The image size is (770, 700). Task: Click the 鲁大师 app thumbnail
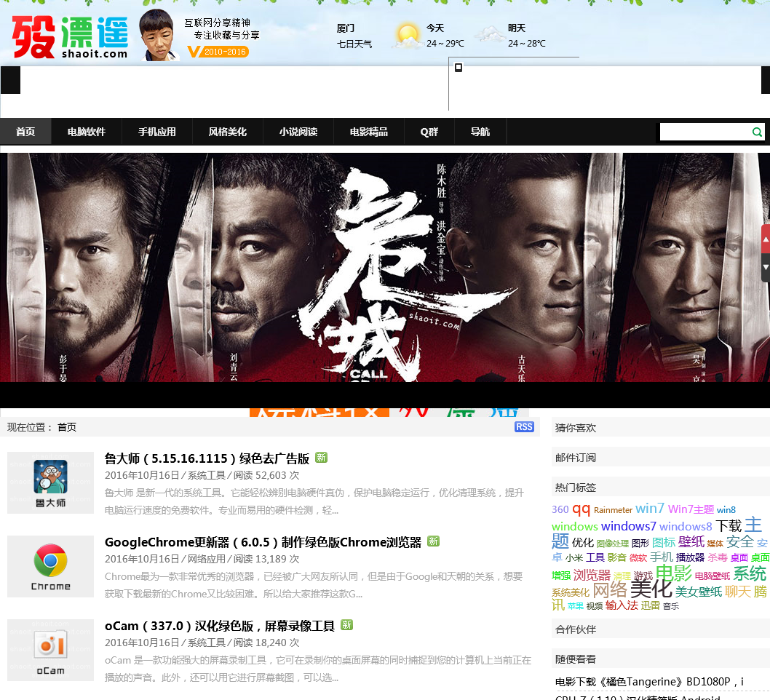pyautogui.click(x=50, y=482)
